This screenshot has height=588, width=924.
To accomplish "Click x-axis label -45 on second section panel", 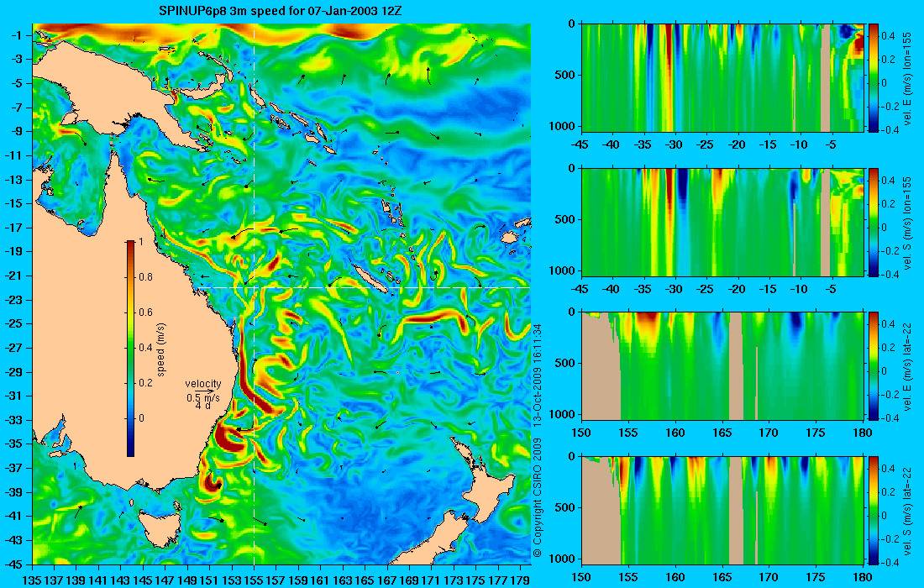I will 581,289.
